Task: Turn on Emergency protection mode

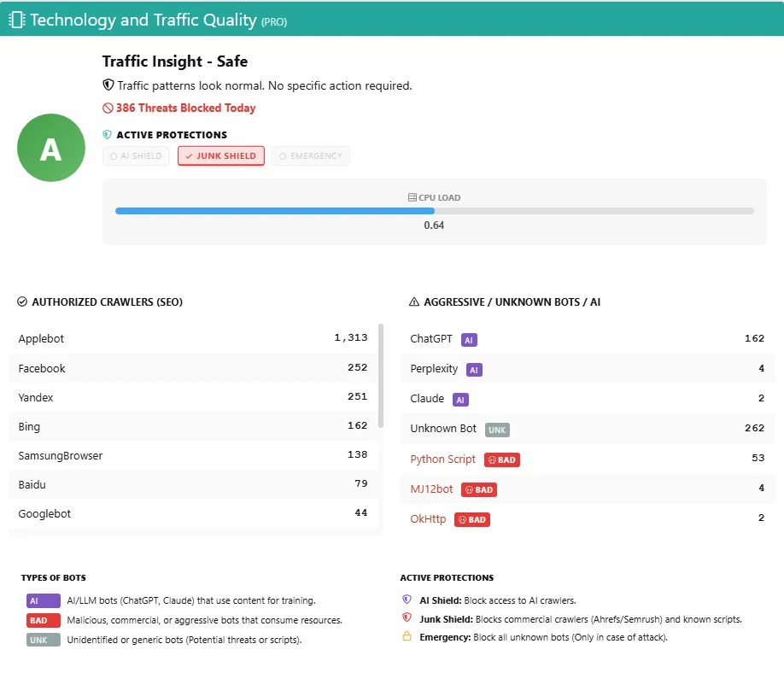Action: [x=311, y=156]
